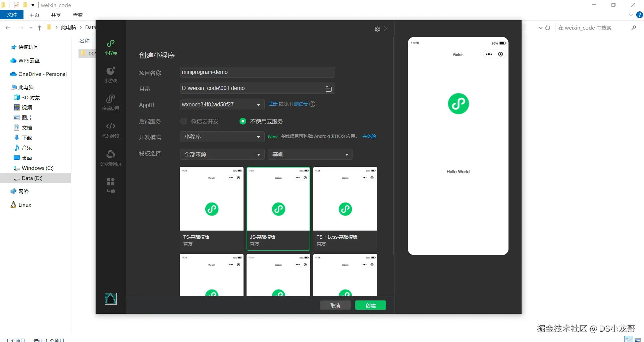Choose the TS + Less-基础模版 template
Screen dimensions: 644x342
345,208
